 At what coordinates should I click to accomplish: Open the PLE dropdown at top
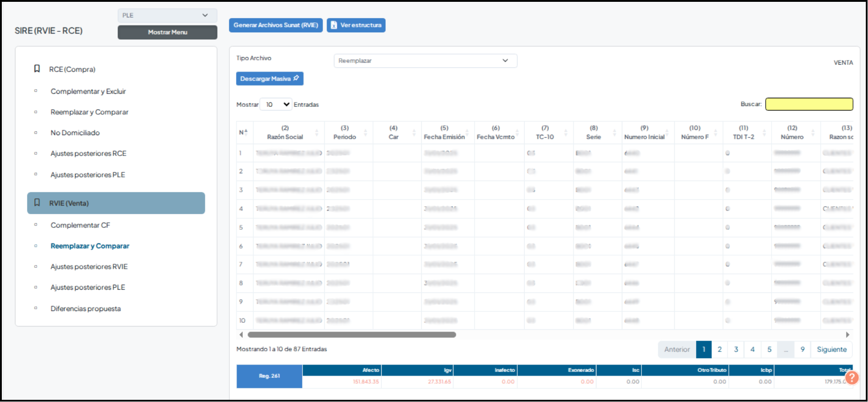click(x=167, y=15)
